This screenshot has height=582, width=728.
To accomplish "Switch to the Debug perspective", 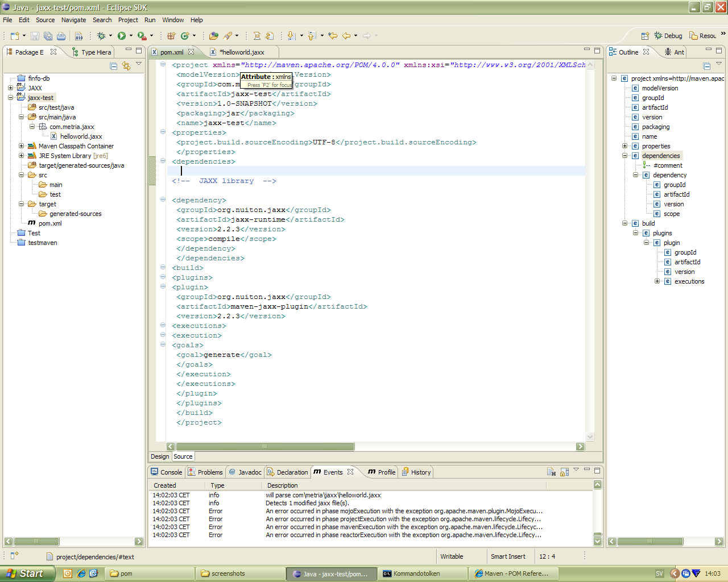I will pos(668,36).
